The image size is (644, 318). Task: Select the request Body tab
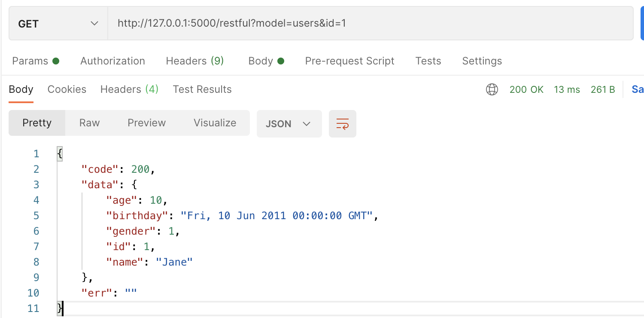pos(266,61)
